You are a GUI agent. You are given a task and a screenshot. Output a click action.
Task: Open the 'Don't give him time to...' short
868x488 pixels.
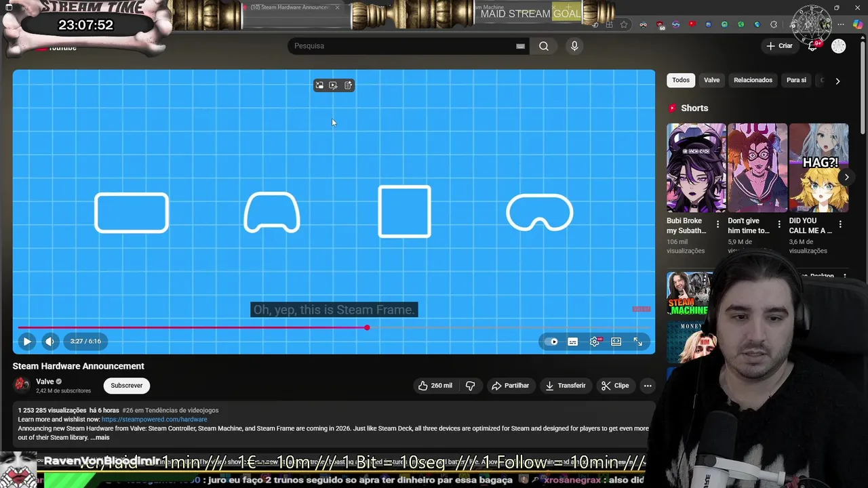coord(757,167)
